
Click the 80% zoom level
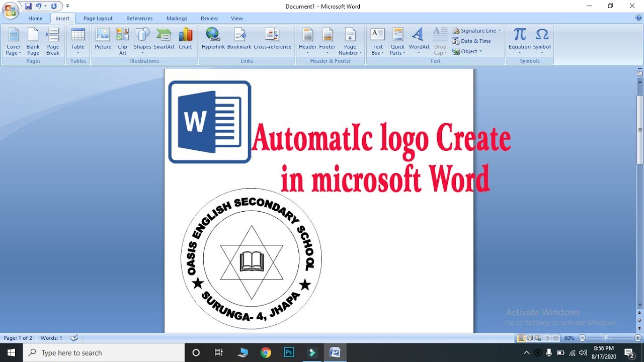pos(569,338)
